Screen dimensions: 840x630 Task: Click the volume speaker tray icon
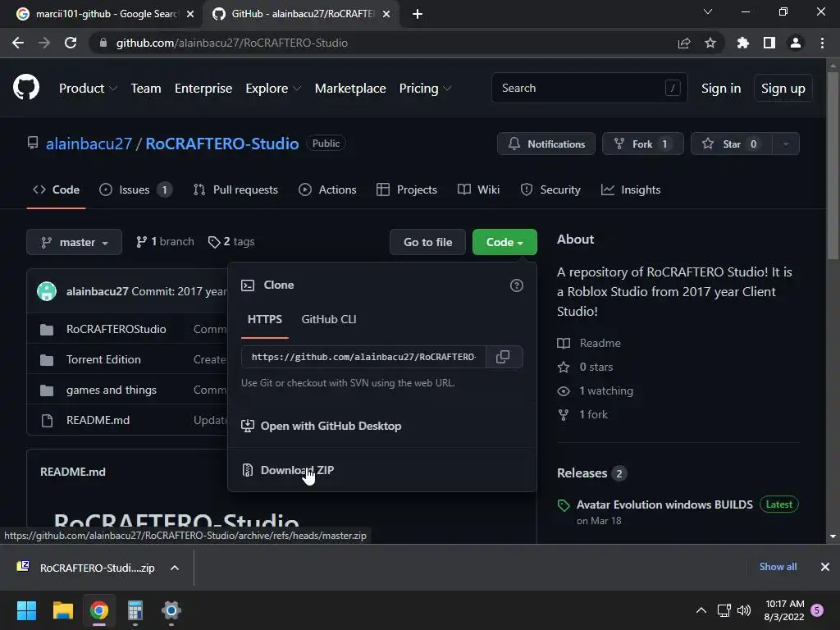744,610
